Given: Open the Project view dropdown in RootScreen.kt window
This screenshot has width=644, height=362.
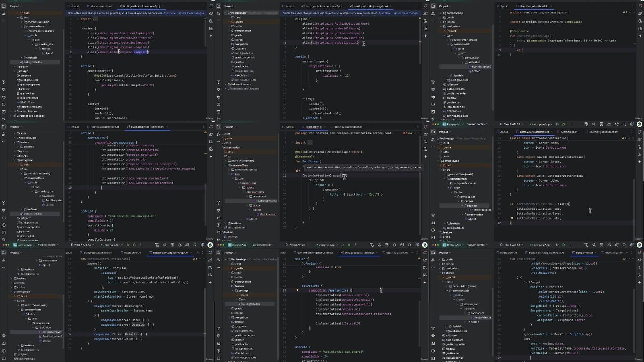Looking at the screenshot, I should [230, 127].
